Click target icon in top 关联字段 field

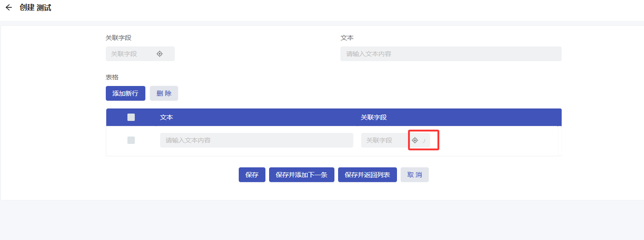point(160,54)
